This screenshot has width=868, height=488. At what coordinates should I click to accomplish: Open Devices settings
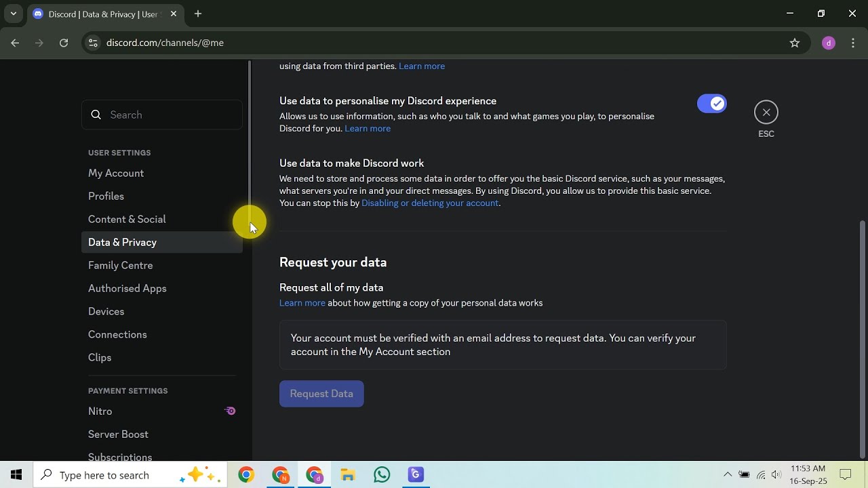(162, 312)
